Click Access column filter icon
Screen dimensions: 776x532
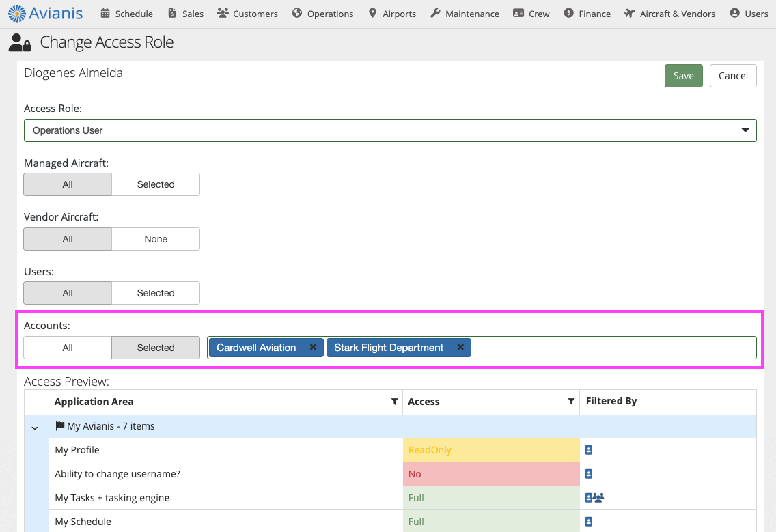point(571,402)
